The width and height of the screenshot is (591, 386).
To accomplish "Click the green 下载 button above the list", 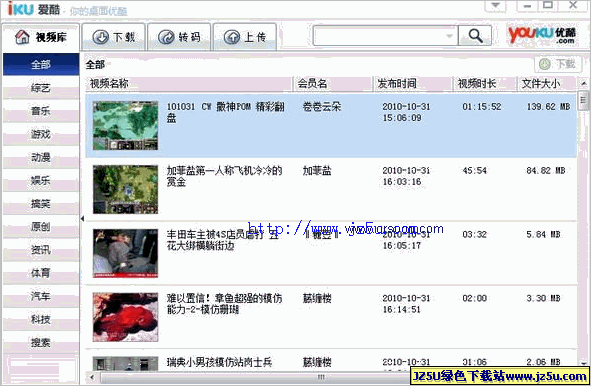I will tap(557, 64).
